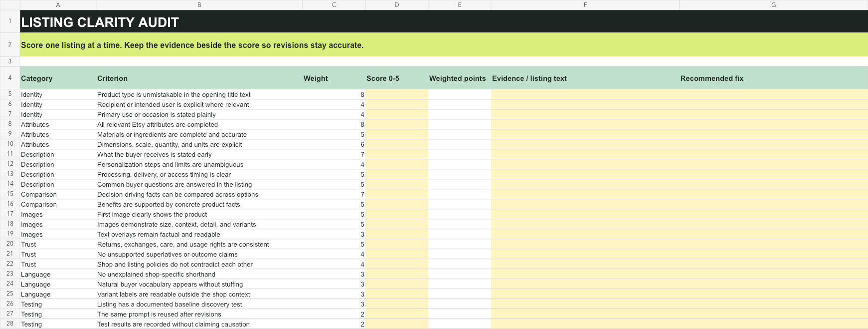This screenshot has height=329, width=868.
Task: Click the Testing category cell in row 26
Action: (x=58, y=304)
